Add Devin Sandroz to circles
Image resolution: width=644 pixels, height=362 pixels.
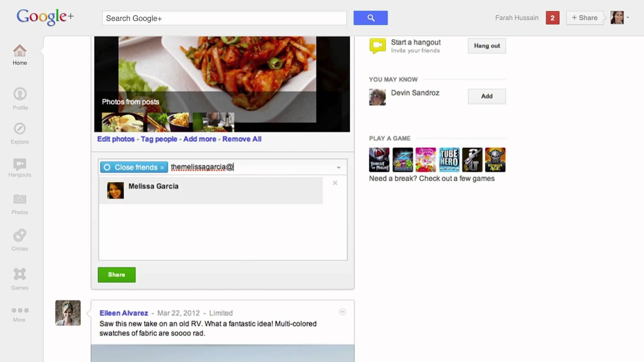click(487, 97)
